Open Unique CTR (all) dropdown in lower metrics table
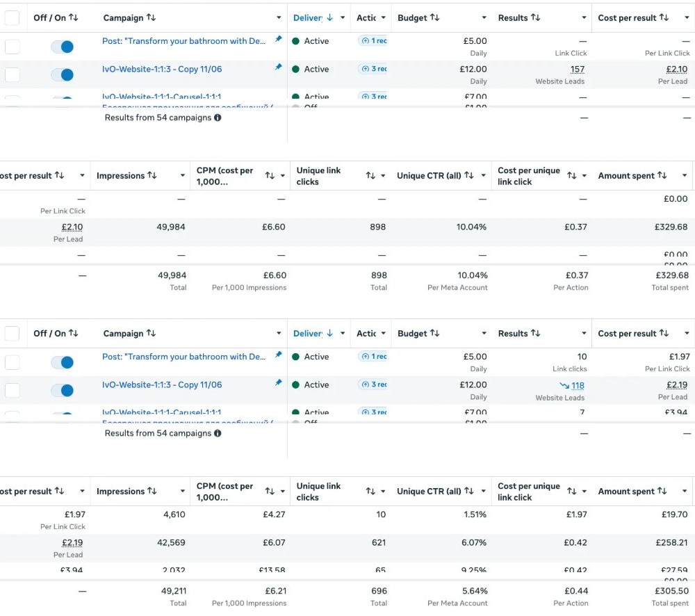This screenshot has height=616, width=695. point(484,492)
